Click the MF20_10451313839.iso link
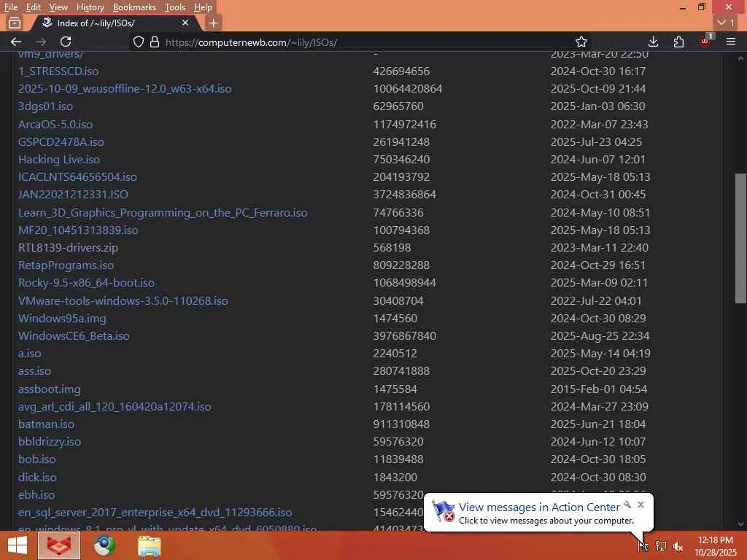This screenshot has width=747, height=560. point(78,230)
